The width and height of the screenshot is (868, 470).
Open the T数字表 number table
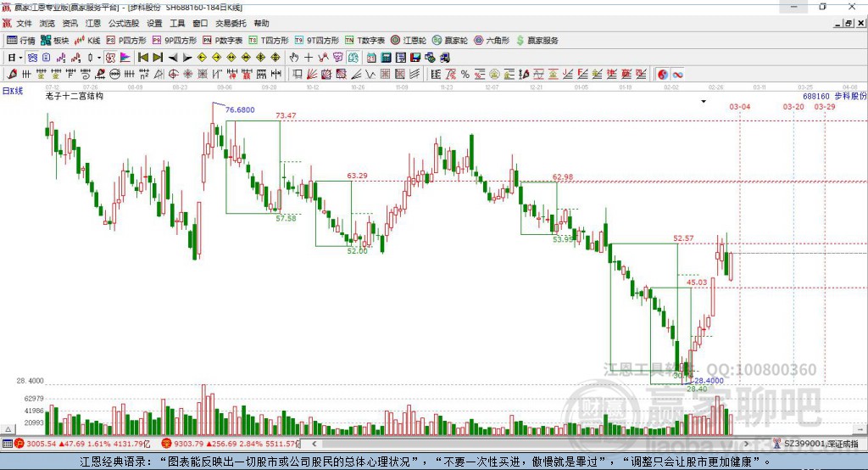364,41
